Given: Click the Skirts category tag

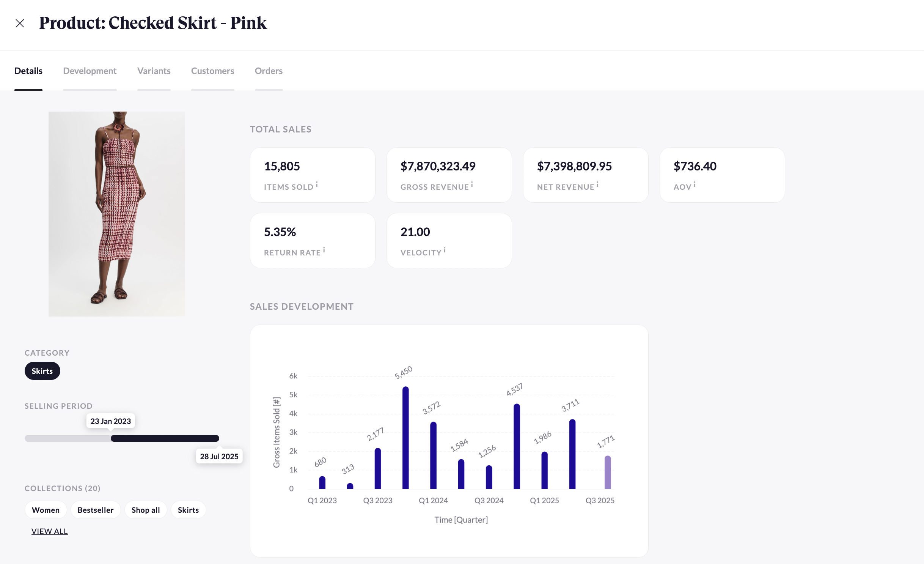Looking at the screenshot, I should pyautogui.click(x=42, y=371).
